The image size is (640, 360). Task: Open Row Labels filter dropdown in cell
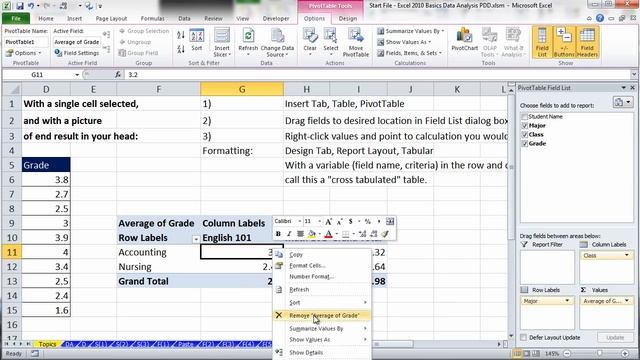(196, 239)
